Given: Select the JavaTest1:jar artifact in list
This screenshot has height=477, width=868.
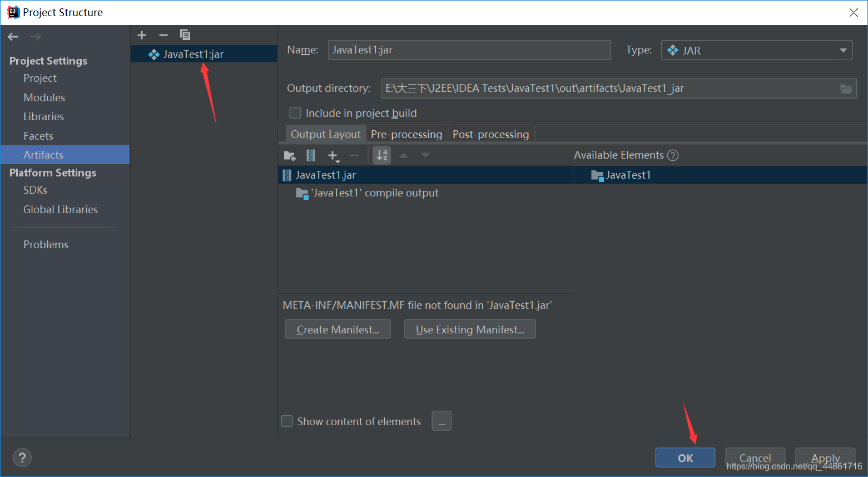Looking at the screenshot, I should coord(204,54).
